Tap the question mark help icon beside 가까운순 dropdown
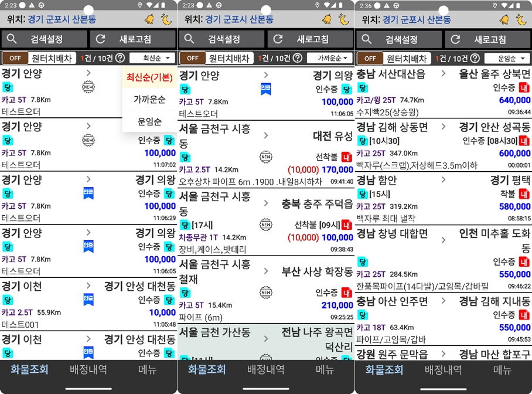Viewport: 532px width, 394px height. (298, 58)
